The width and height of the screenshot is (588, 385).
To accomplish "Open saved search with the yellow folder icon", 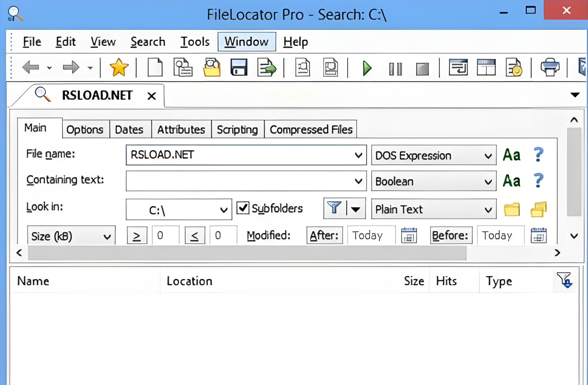I will (x=212, y=67).
